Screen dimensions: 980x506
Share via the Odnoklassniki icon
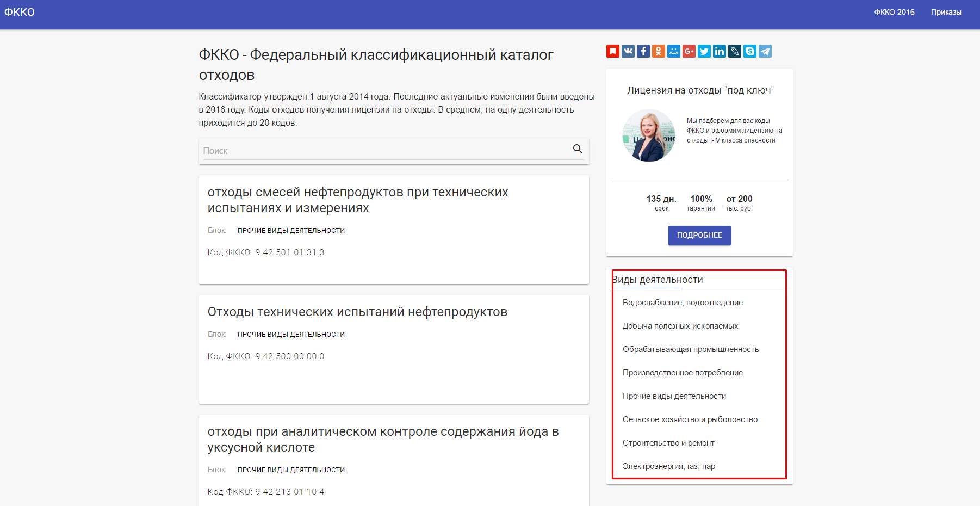(659, 51)
